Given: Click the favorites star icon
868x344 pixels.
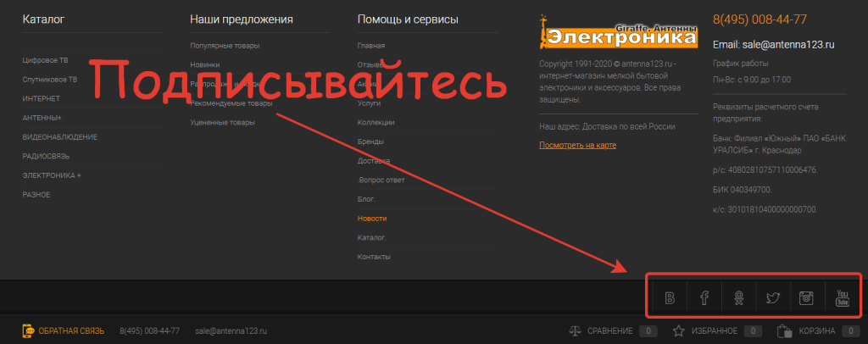Looking at the screenshot, I should click(x=678, y=330).
